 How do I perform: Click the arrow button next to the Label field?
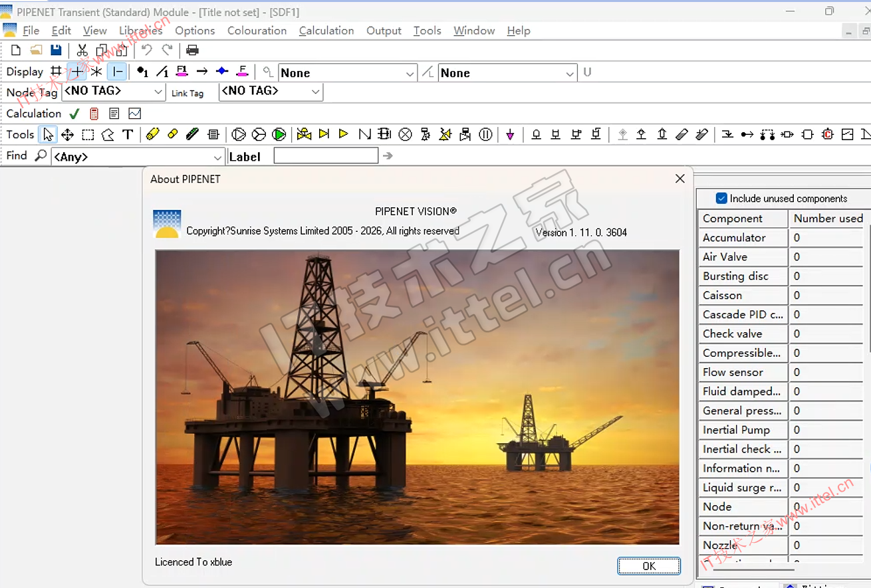tap(388, 156)
